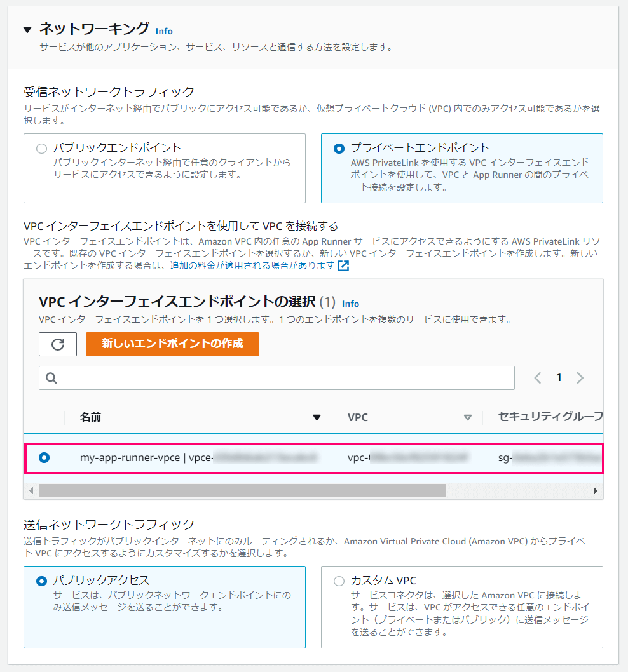Select my-app-runner-vpce endpoint row radio
Viewport: 628px width, 672px height.
point(44,458)
